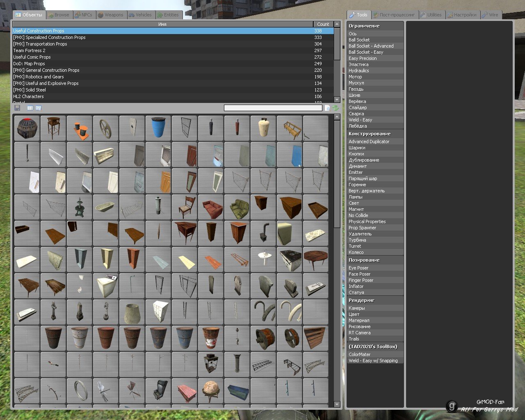Viewport: 525px width, 420px height.
Task: Click the search page icon beside search field
Action: 327,108
